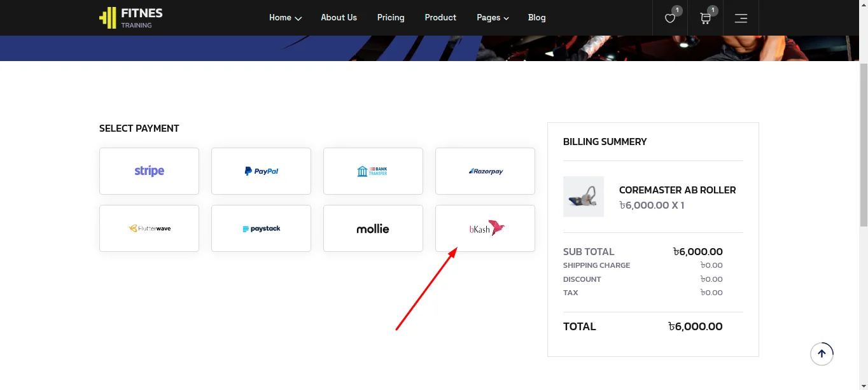Open the hamburger menu icon

coord(741,18)
